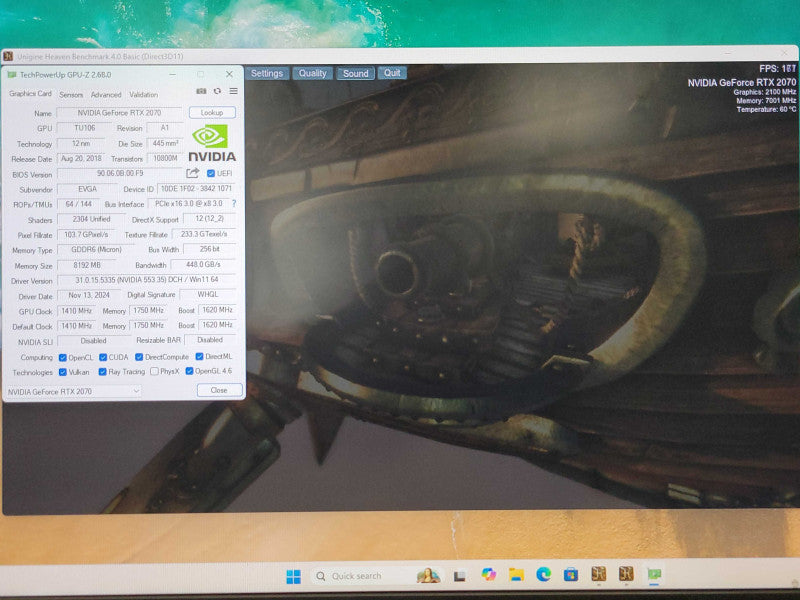Switch to the Graphics Card tab

(x=30, y=94)
